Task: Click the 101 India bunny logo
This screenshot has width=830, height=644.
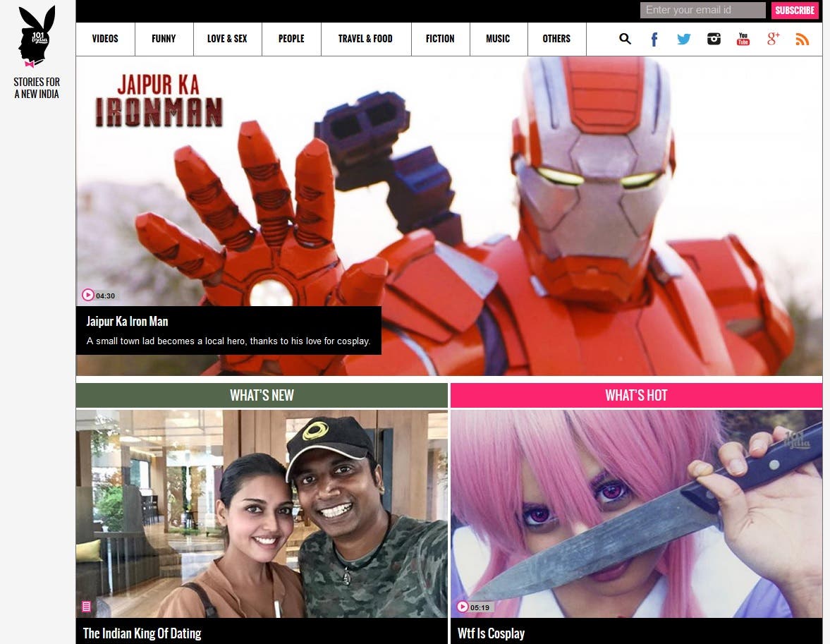Action: 37,36
